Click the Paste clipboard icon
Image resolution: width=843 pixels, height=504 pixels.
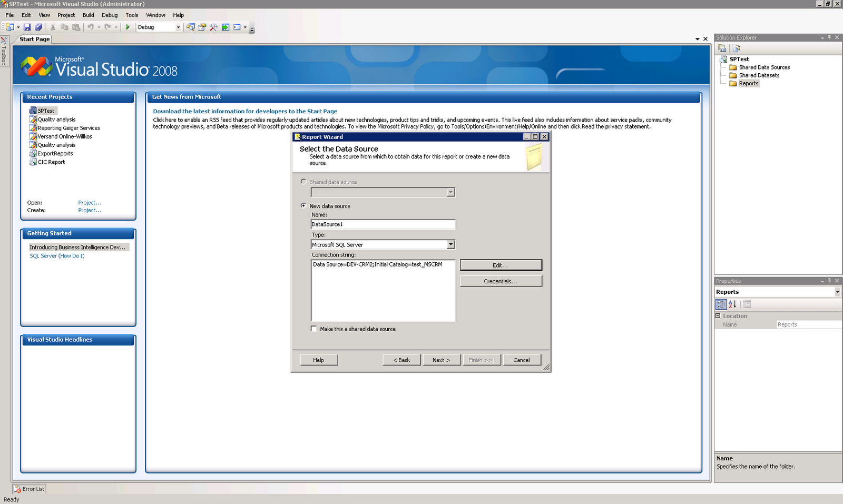76,27
